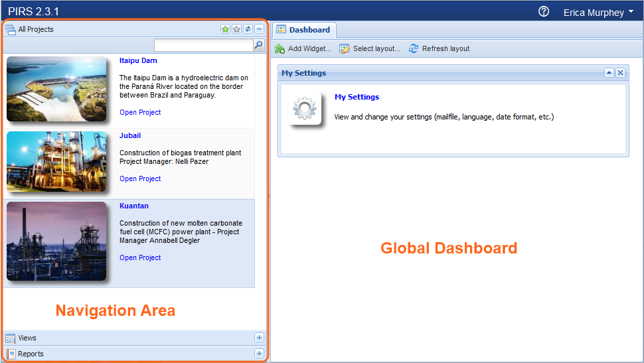Click the gray star icon in All Projects header
Viewport: 644px width, 363px height.
pos(236,29)
